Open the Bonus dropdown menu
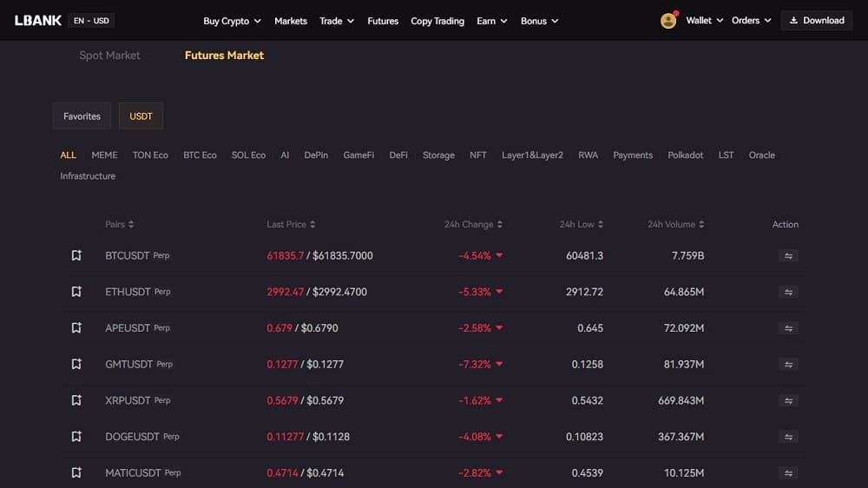This screenshot has height=488, width=868. (539, 21)
